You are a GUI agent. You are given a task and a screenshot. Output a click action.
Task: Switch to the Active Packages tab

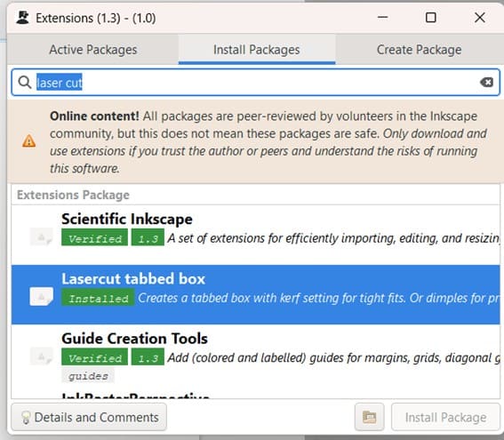click(93, 50)
